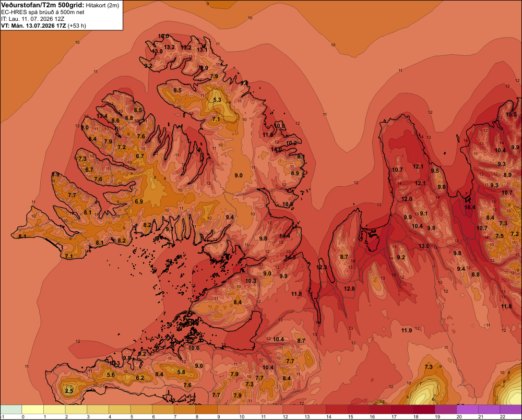Select the light yellow 0–1 legend swatch
The height and width of the screenshot is (420, 522).
pyautogui.click(x=33, y=410)
